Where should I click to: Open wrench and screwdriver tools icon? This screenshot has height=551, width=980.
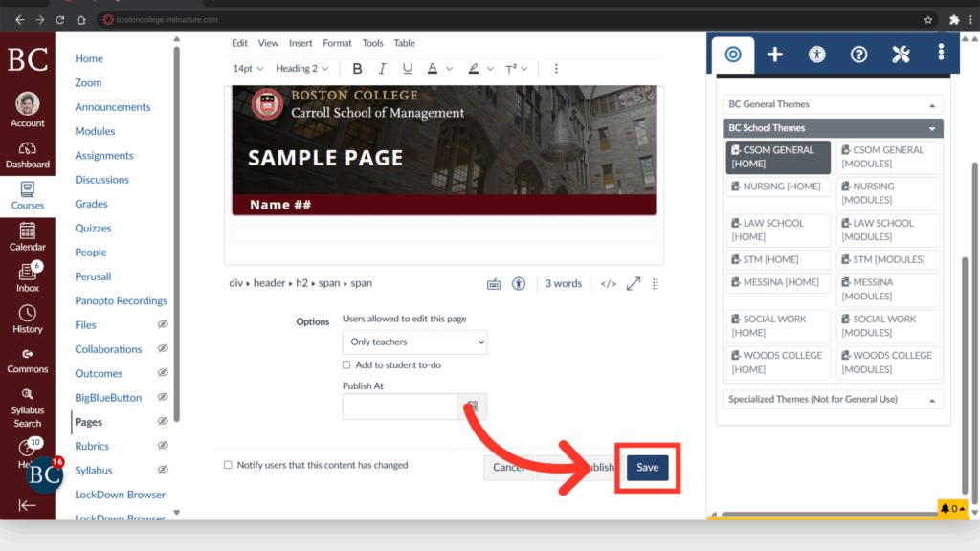click(x=901, y=55)
